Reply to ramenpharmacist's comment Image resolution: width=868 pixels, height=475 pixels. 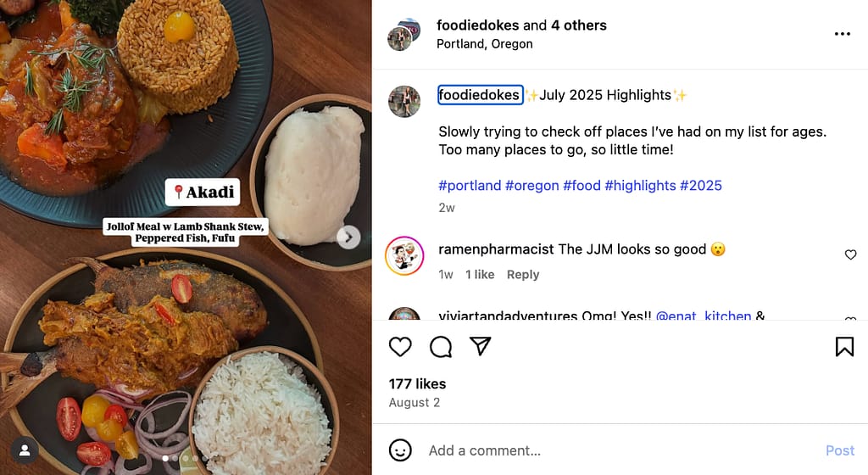[523, 275]
